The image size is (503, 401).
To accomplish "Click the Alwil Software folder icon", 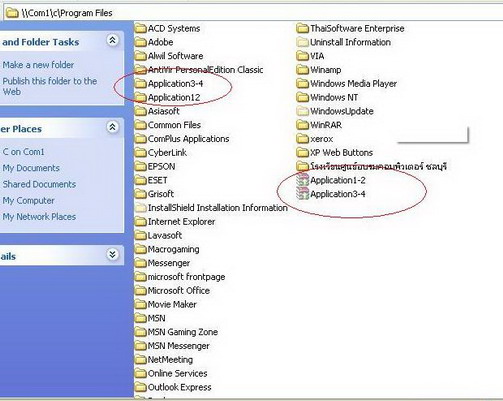I will point(141,56).
